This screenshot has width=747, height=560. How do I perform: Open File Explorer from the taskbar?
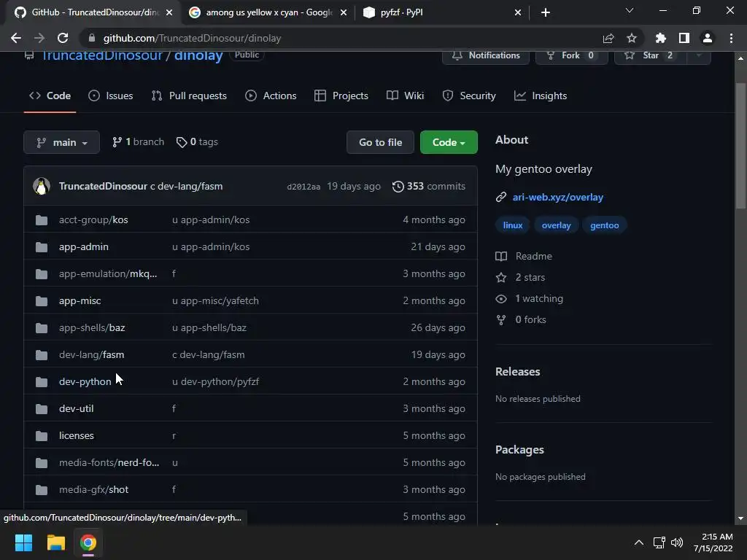click(x=55, y=542)
